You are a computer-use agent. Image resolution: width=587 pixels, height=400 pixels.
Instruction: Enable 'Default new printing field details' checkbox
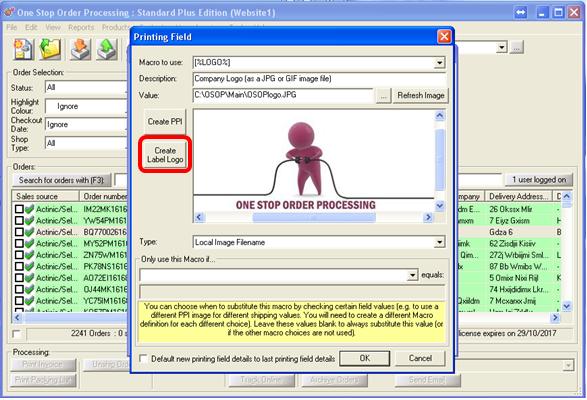tap(143, 358)
